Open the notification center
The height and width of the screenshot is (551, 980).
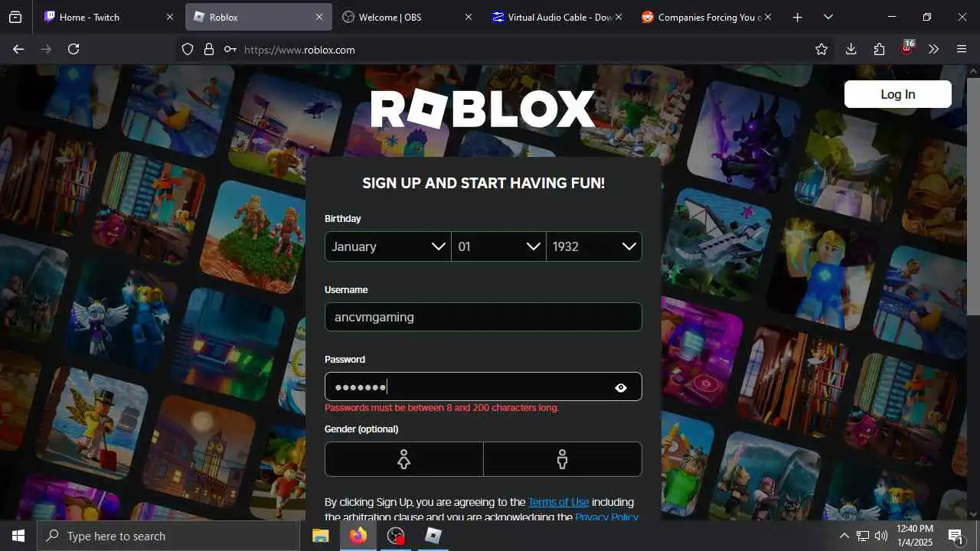(x=955, y=536)
